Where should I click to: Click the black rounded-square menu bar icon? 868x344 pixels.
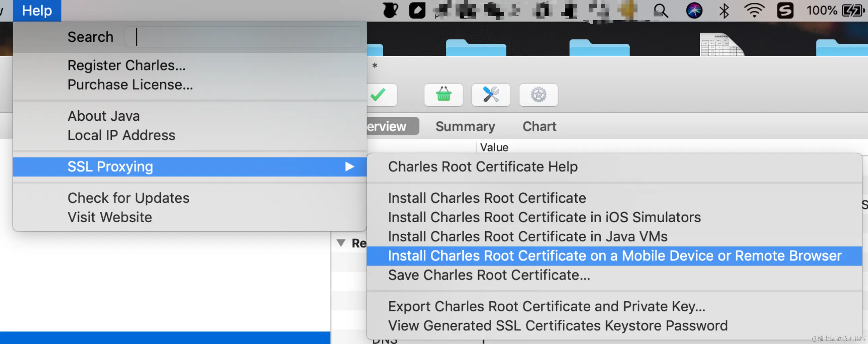click(x=417, y=10)
